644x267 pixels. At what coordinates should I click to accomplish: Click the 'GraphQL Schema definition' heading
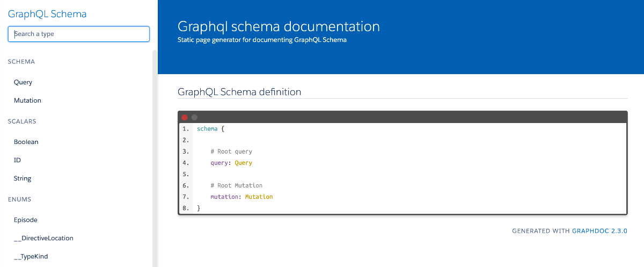[x=239, y=92]
